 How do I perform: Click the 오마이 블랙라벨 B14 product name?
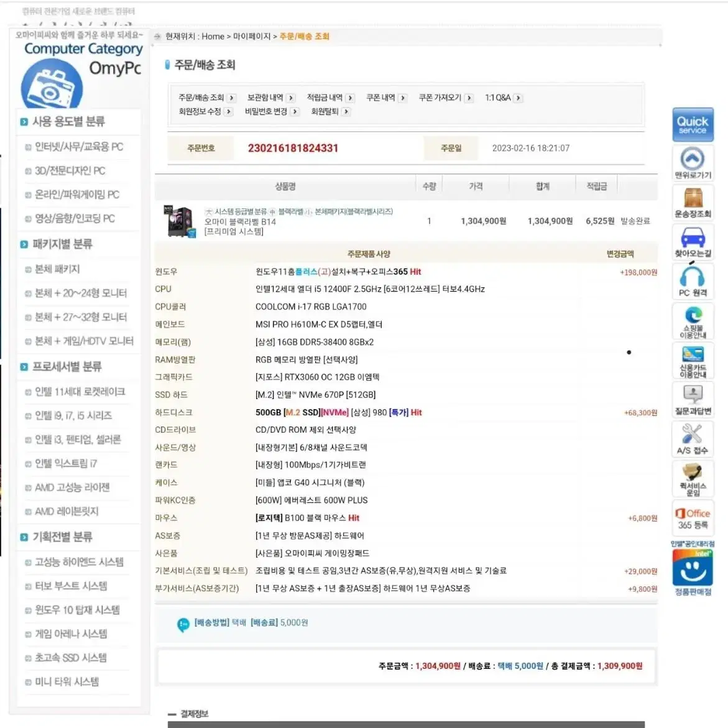tap(240, 222)
